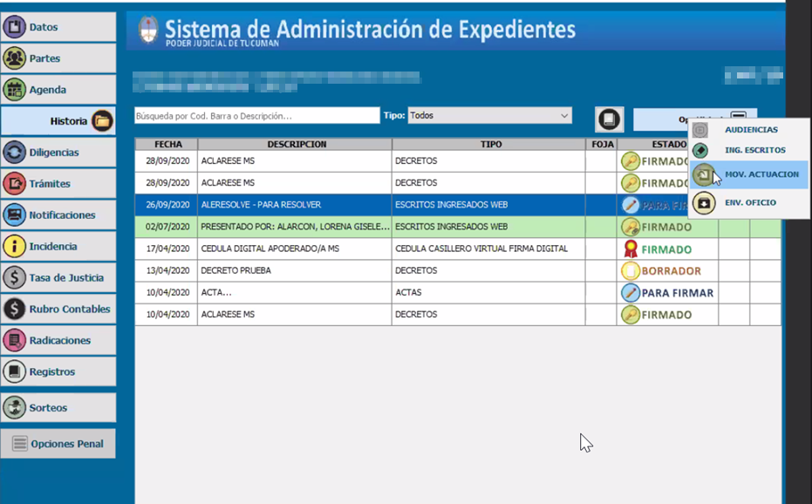
Task: Open the Datos section icon
Action: (14, 27)
